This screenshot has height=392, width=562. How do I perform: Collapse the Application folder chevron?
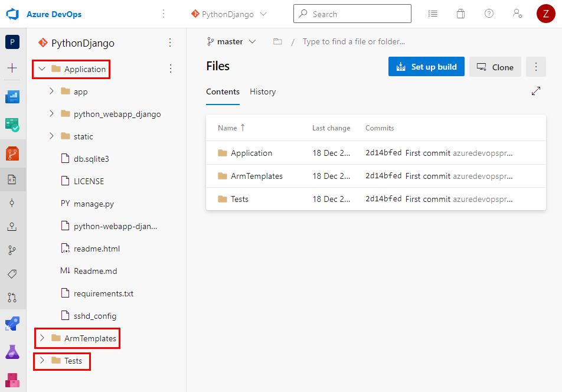pos(42,69)
